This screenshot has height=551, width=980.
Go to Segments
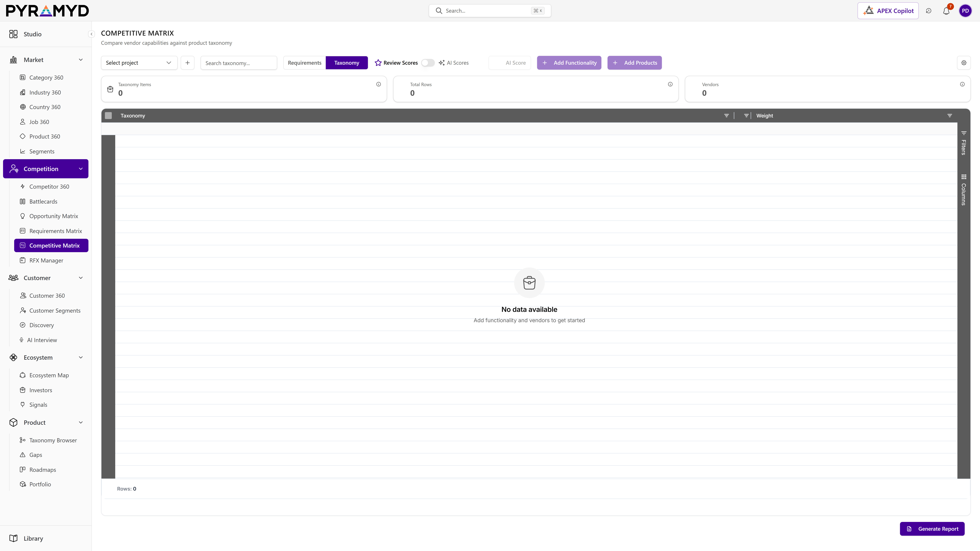point(42,151)
